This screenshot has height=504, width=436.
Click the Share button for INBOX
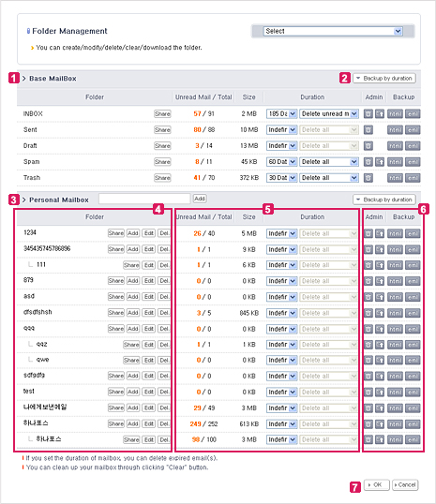(x=162, y=113)
